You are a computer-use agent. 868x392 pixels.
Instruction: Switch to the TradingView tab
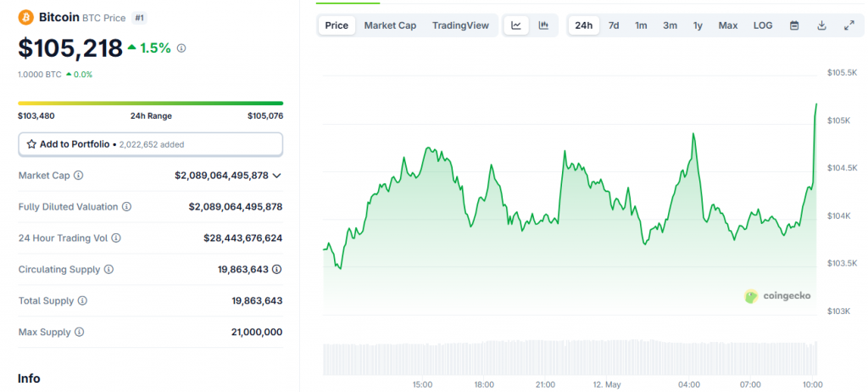click(x=460, y=25)
